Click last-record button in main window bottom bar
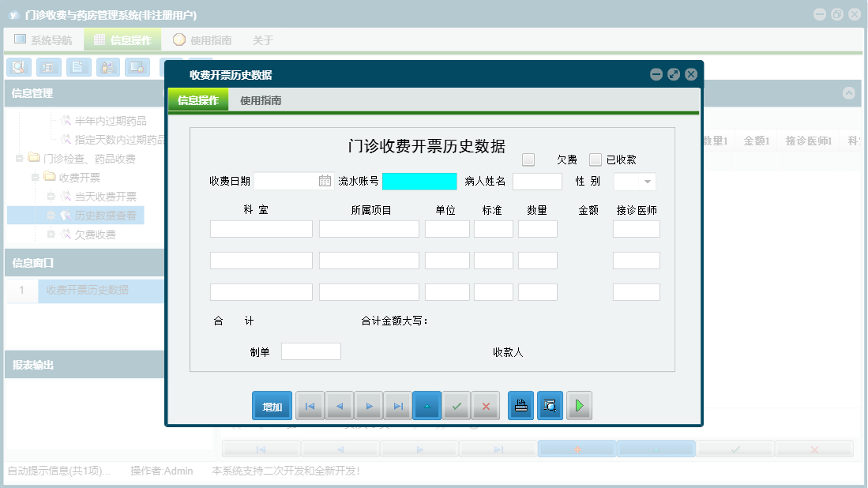The height and width of the screenshot is (488, 868). [498, 449]
